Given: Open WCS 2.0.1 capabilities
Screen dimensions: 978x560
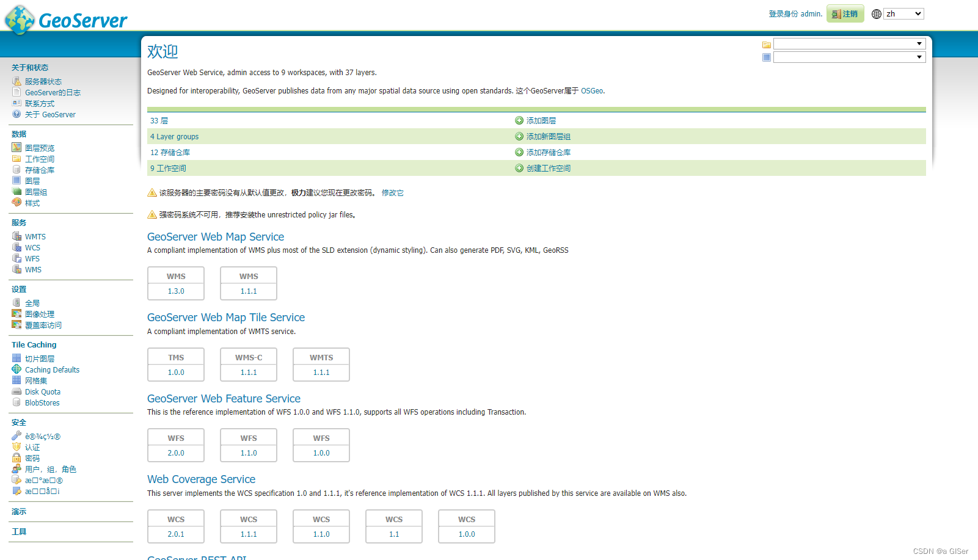Looking at the screenshot, I should [176, 534].
